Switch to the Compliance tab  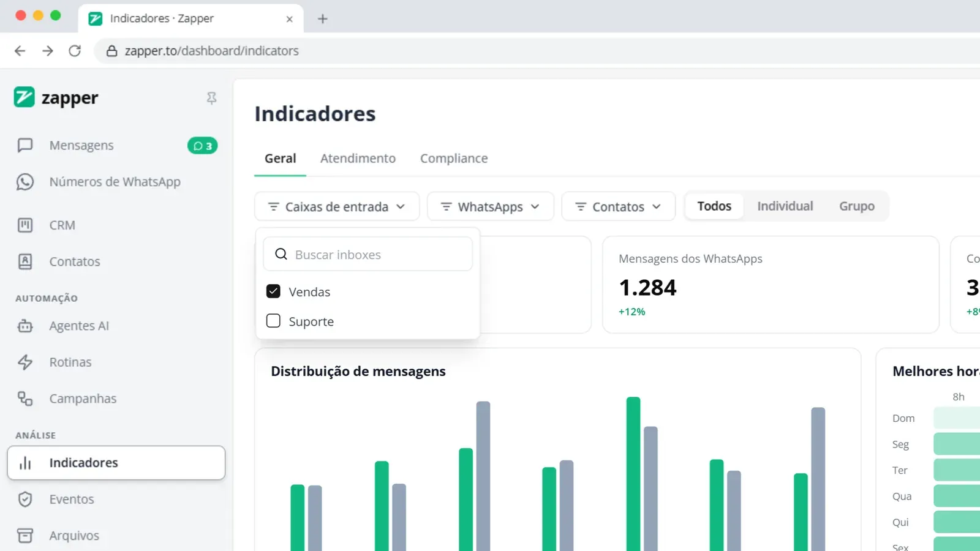pyautogui.click(x=454, y=159)
